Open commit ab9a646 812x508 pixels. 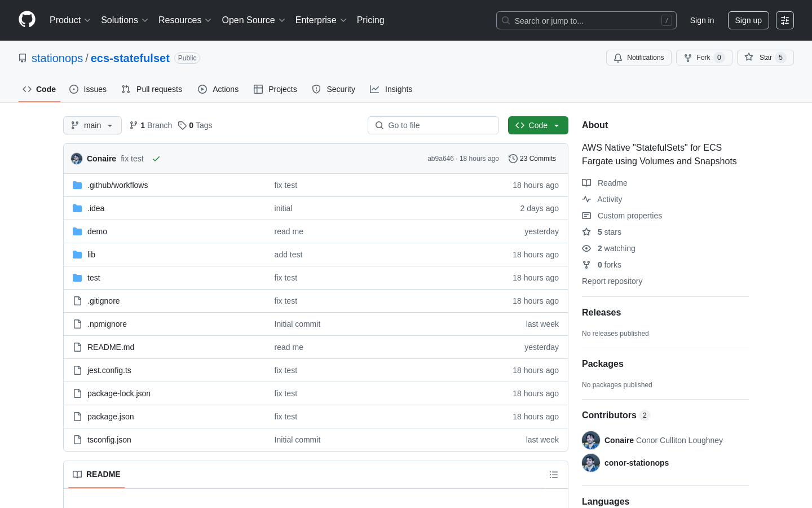pos(440,159)
